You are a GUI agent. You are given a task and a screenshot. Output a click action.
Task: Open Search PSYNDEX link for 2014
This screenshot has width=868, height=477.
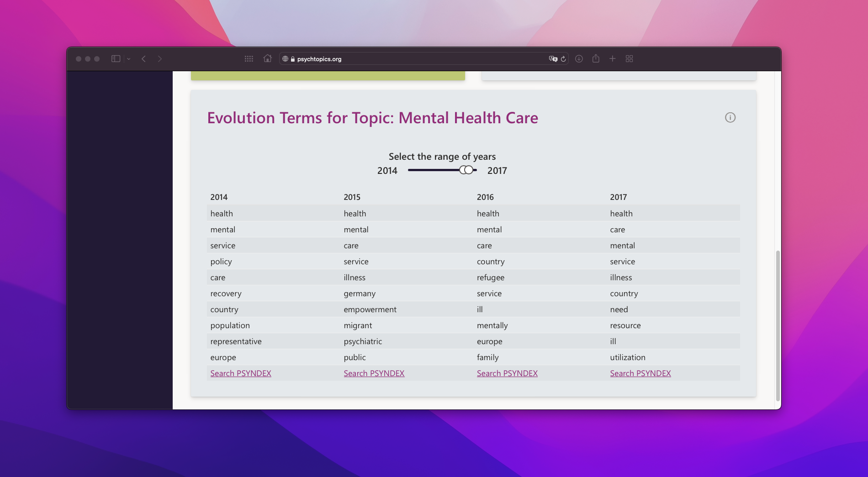tap(241, 373)
